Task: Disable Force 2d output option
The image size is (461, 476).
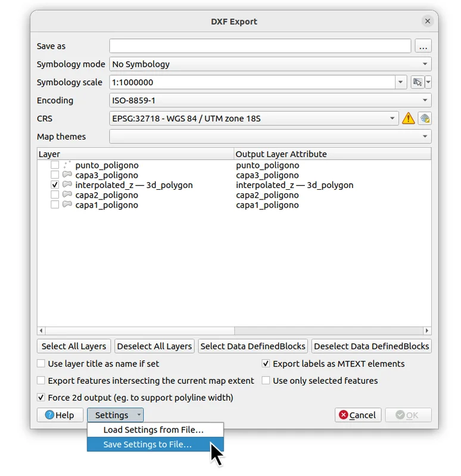Action: [x=41, y=397]
